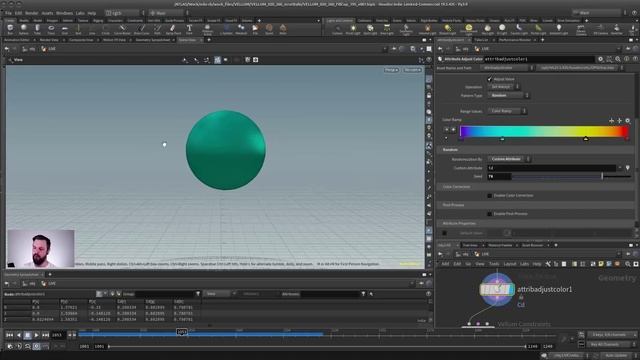Add a Sky Light from shelf
The height and width of the screenshot is (360, 640).
[x=487, y=29]
